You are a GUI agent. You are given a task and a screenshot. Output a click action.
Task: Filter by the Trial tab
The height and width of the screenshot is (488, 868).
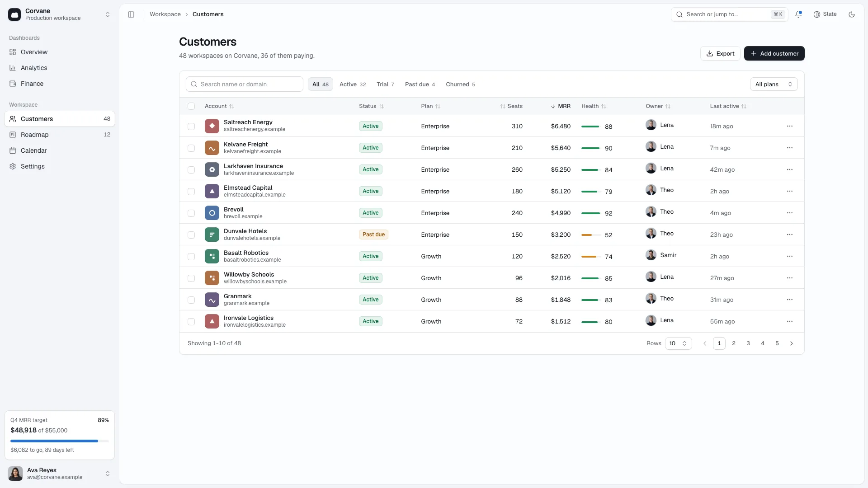(x=385, y=84)
